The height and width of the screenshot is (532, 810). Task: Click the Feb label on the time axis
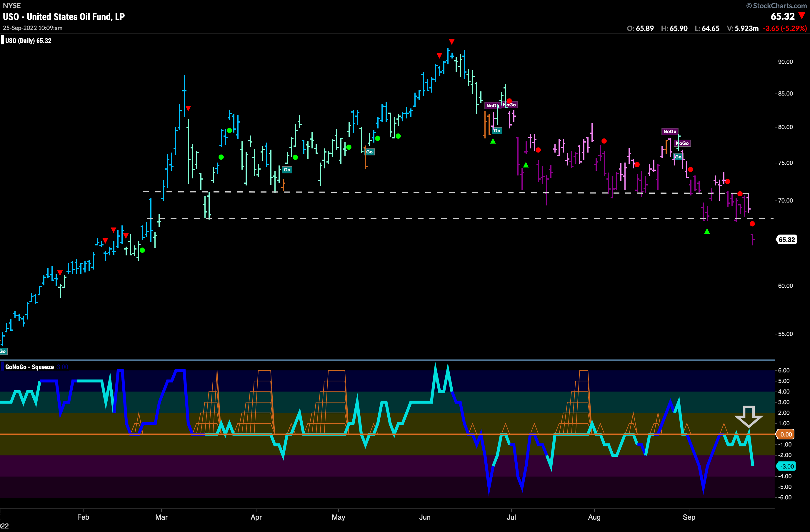83,517
